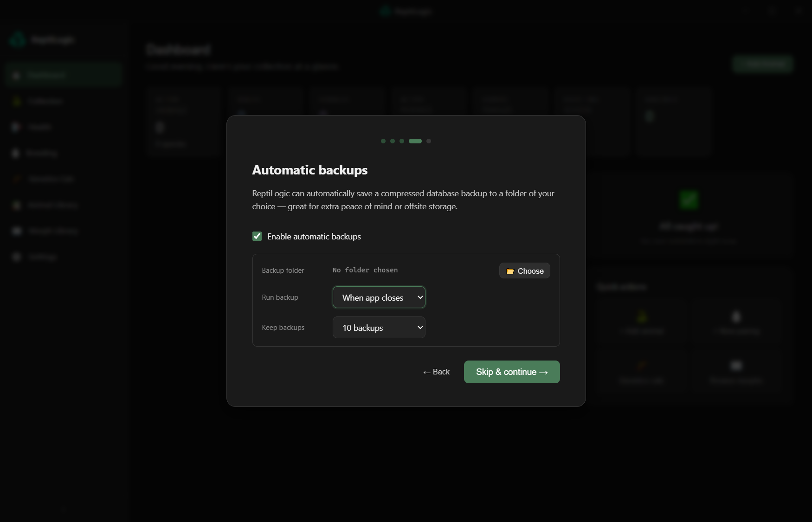Open the Run backup dropdown
Viewport: 812px width, 522px height.
379,297
